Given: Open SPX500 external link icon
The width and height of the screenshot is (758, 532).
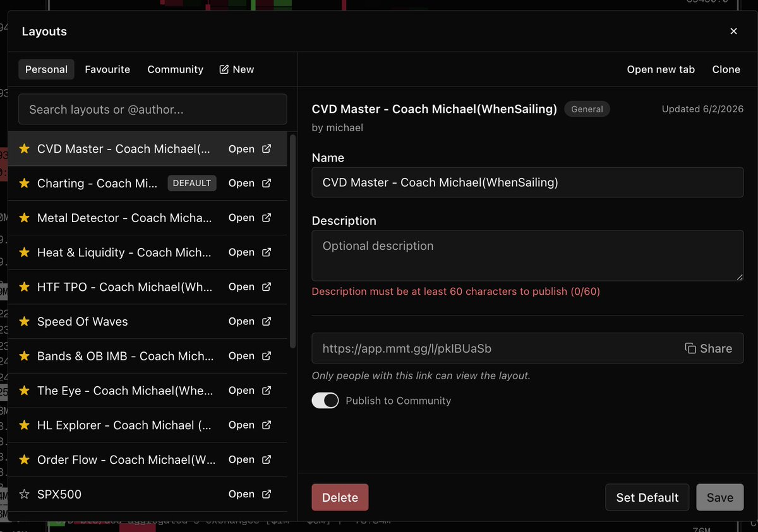Looking at the screenshot, I should point(267,494).
